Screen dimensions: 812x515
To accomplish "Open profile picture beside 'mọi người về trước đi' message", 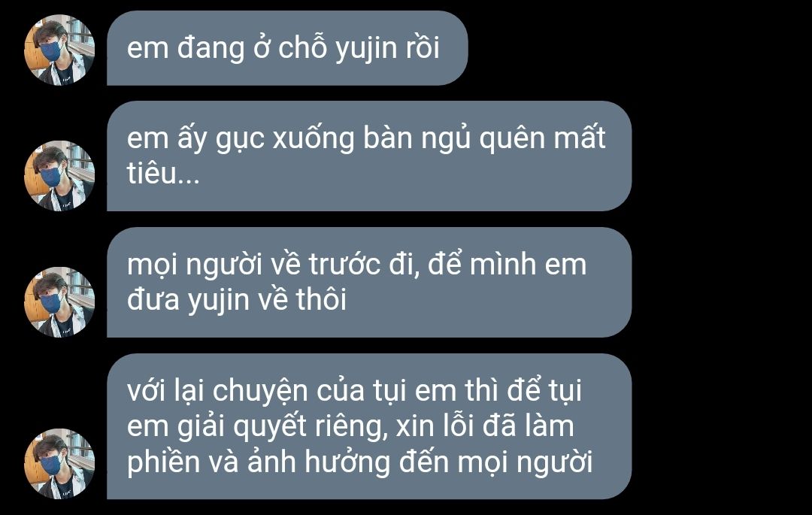I will (x=59, y=301).
